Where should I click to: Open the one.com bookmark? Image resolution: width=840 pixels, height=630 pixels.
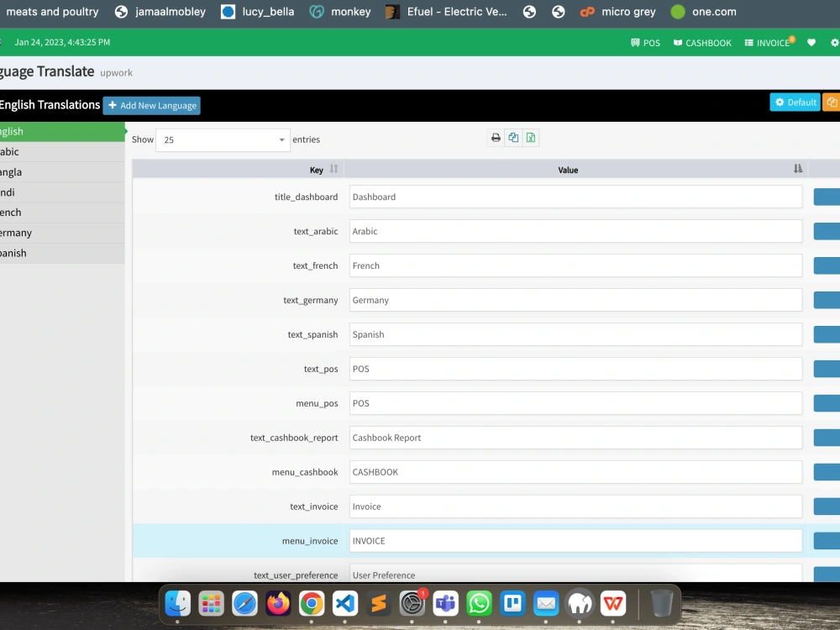(x=704, y=12)
